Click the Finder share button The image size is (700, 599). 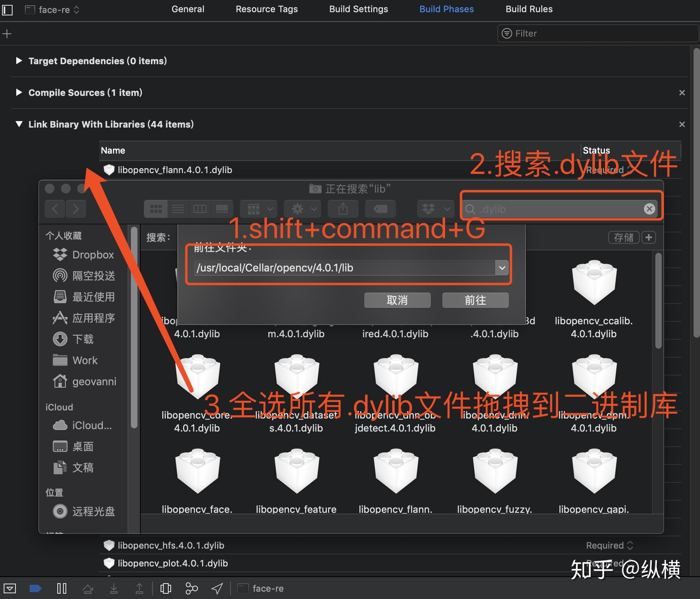point(343,209)
